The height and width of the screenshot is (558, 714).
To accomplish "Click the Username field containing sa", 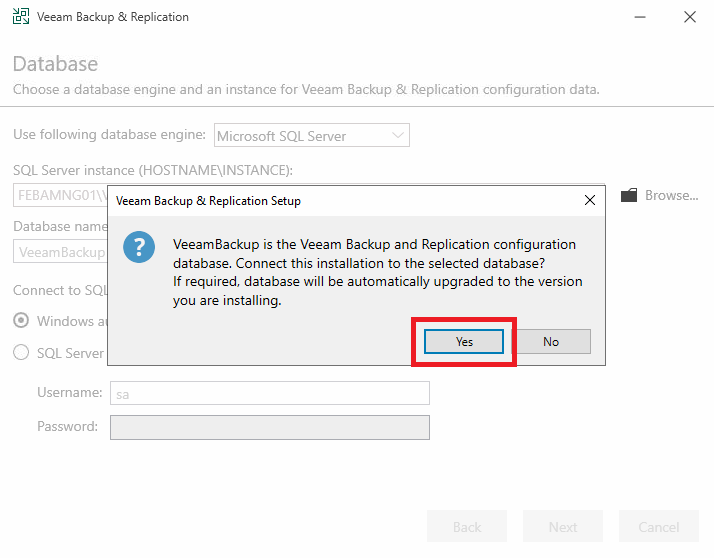I will click(x=270, y=393).
